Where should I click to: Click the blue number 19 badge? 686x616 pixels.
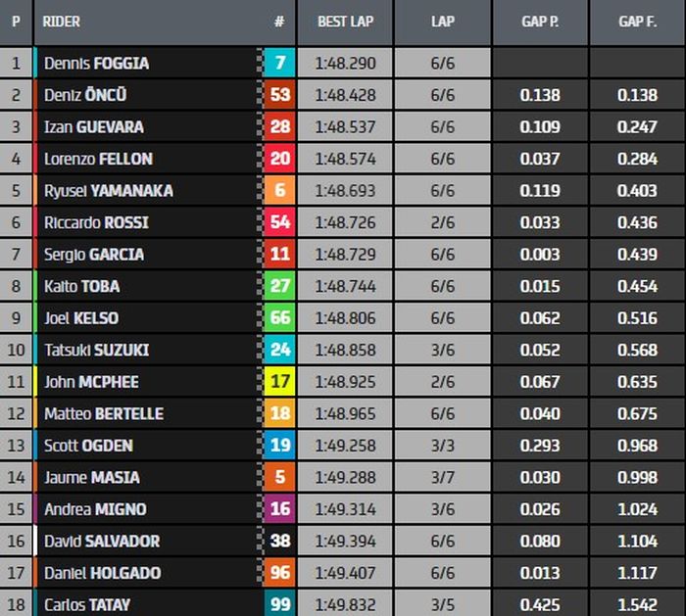point(279,446)
